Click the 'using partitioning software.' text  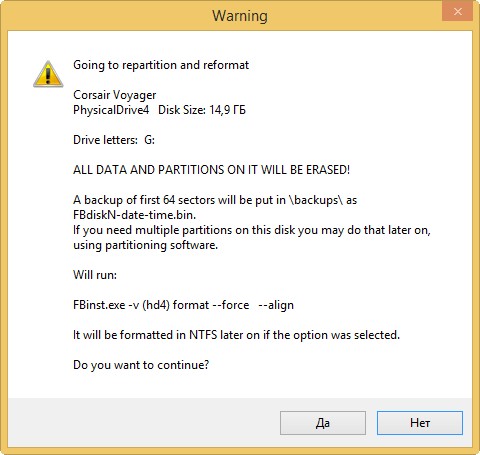145,245
